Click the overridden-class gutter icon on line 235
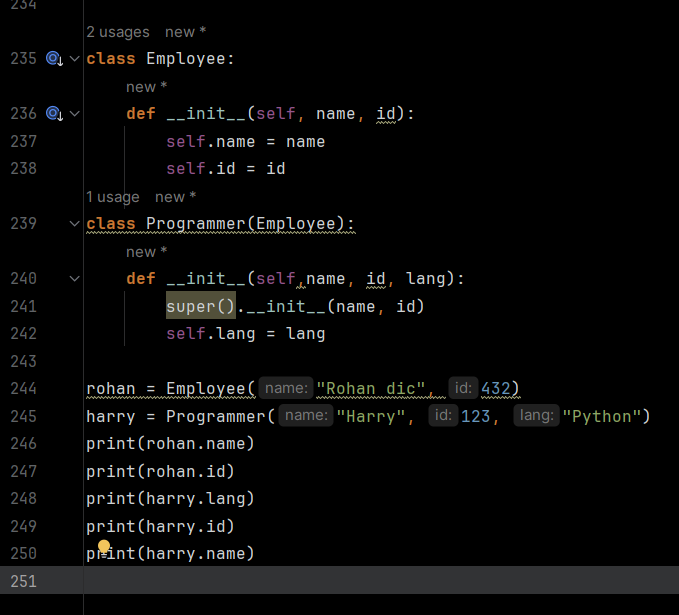Image resolution: width=679 pixels, height=615 pixels. click(55, 58)
